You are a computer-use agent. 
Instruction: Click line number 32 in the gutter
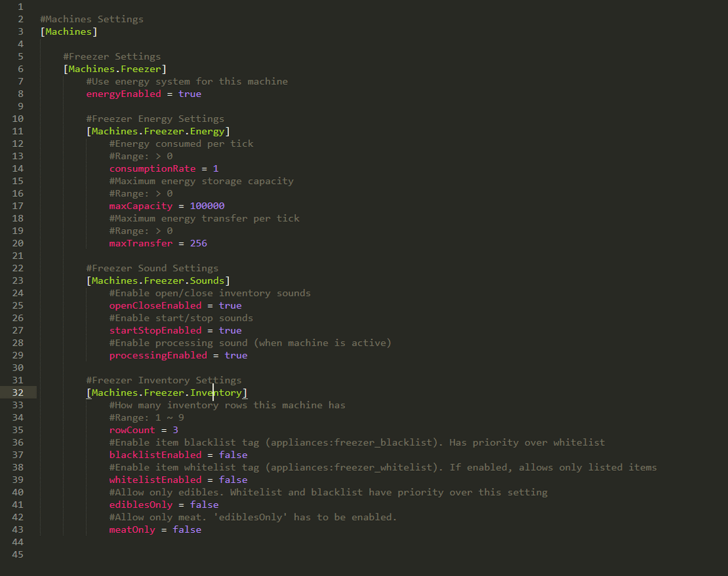[x=18, y=393]
